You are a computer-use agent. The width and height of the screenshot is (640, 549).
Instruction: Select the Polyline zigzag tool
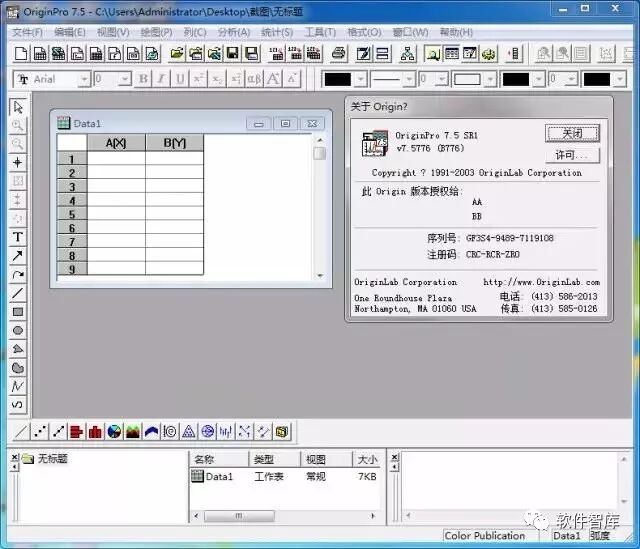[x=18, y=386]
